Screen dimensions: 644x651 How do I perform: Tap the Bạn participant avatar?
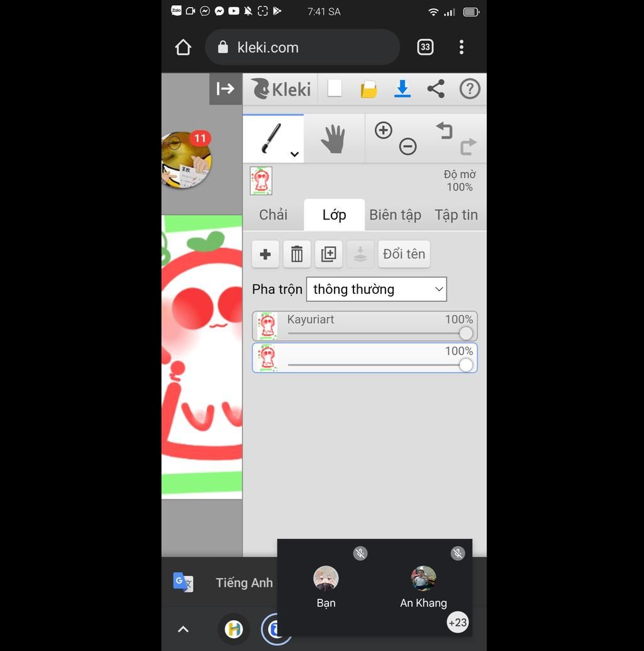tap(326, 578)
